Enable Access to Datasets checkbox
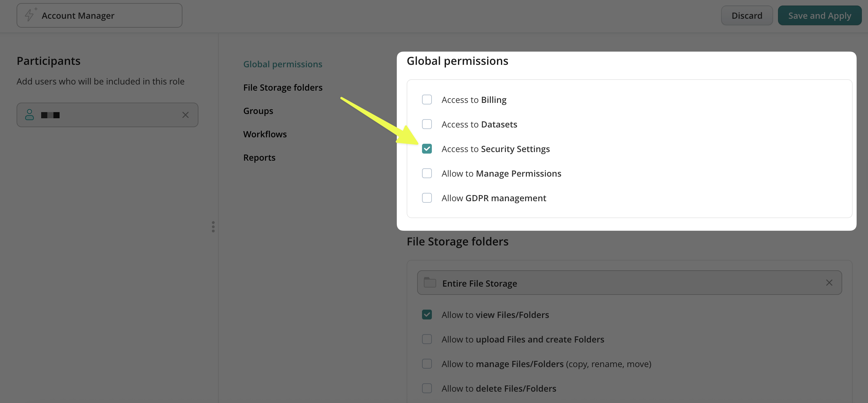This screenshot has height=403, width=868. click(427, 124)
